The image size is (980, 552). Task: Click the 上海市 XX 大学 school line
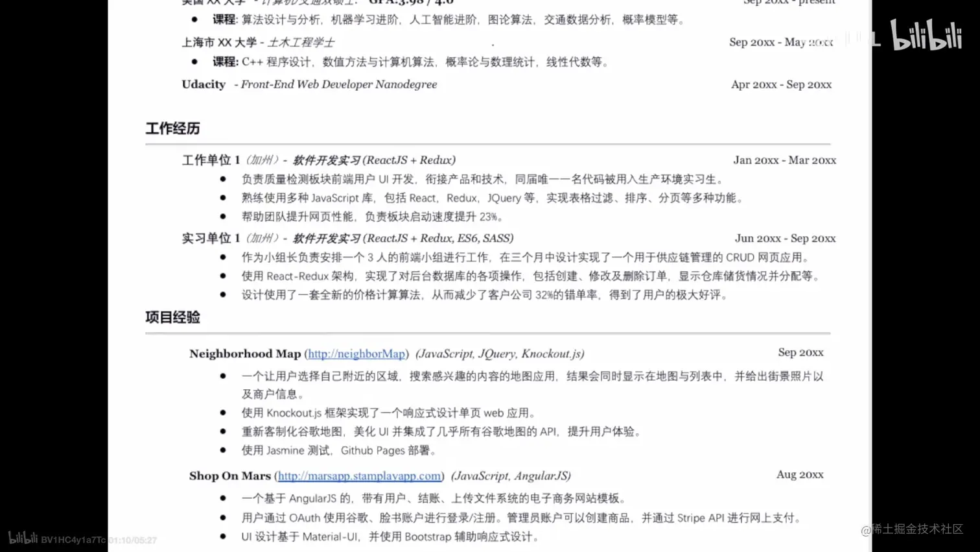click(x=258, y=42)
